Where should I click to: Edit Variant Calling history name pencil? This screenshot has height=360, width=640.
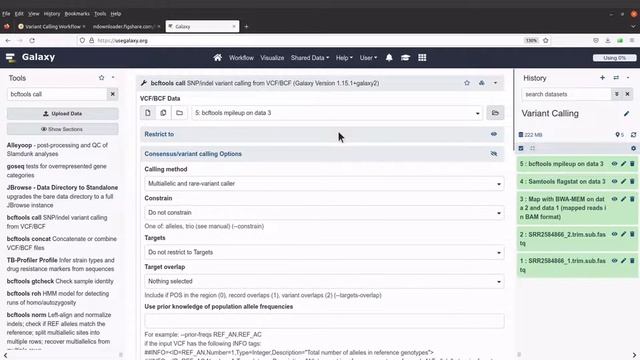point(627,113)
